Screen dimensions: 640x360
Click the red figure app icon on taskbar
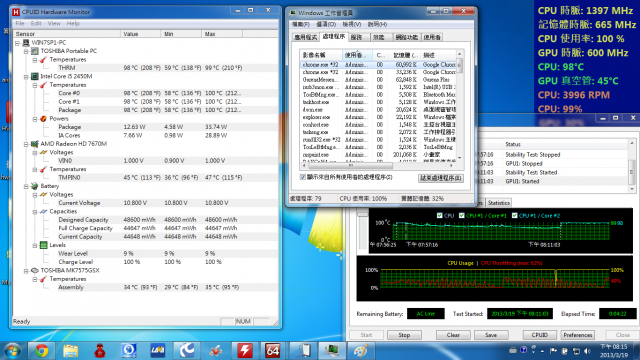100,351
